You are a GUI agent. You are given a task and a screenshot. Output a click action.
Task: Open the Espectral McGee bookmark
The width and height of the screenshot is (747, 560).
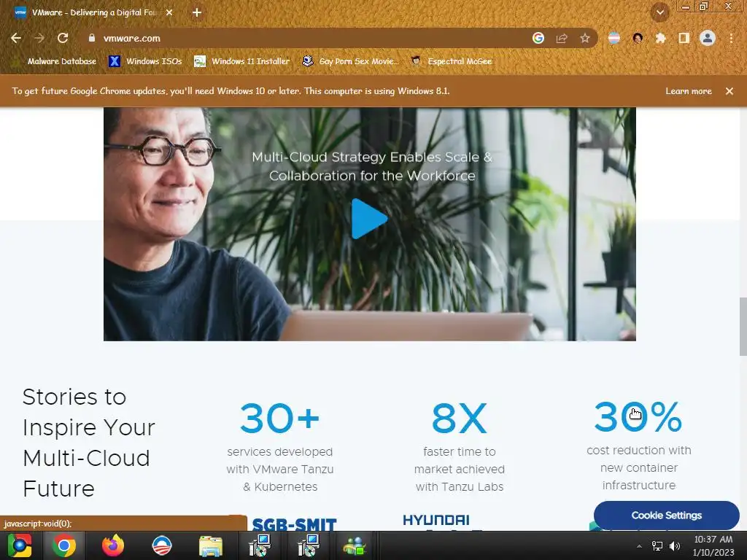click(452, 61)
